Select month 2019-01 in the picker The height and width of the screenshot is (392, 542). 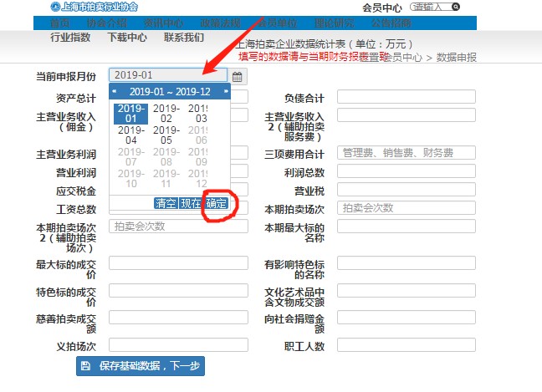(x=131, y=113)
